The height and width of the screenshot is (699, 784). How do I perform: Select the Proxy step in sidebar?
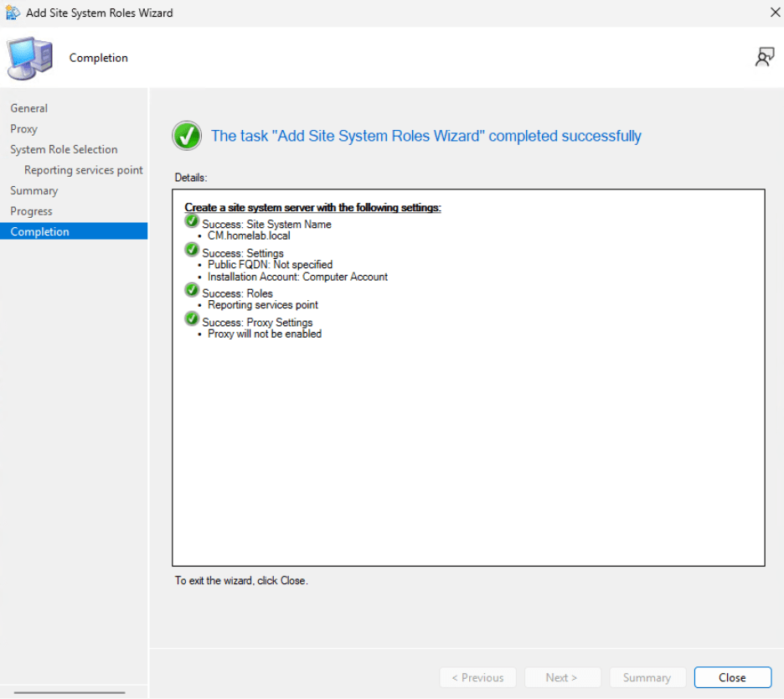point(24,129)
